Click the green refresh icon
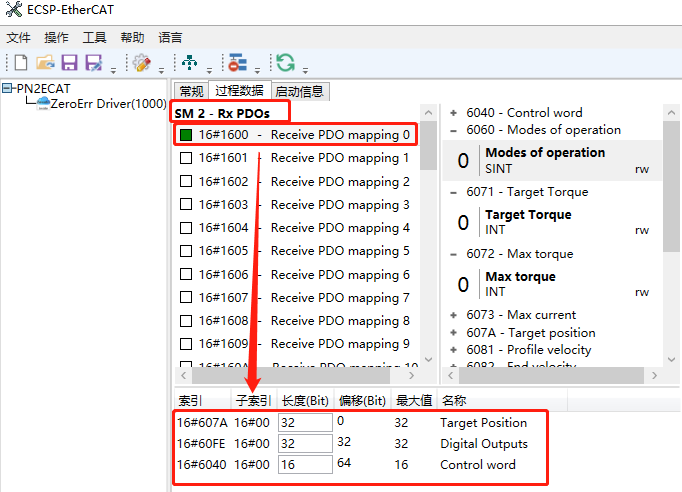 pyautogui.click(x=285, y=63)
